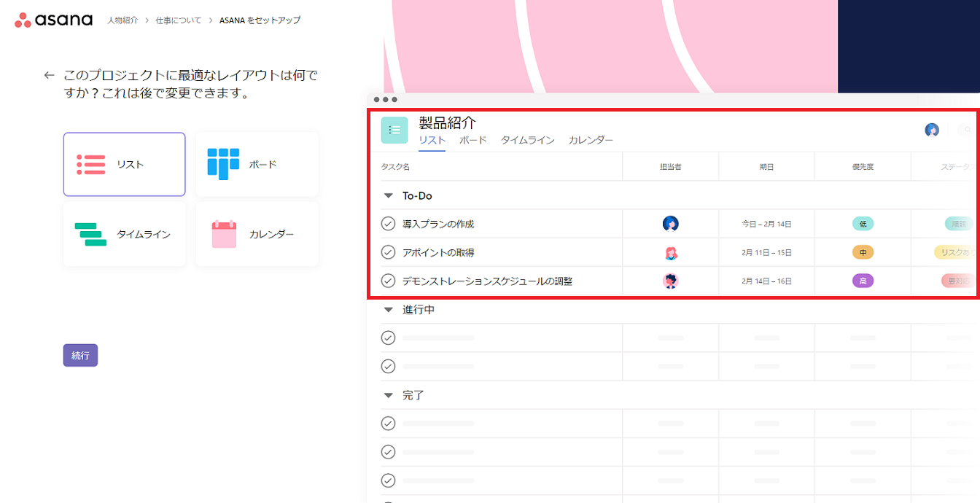Click assignee avatar for アポイントの取得
Screen dimensions: 980x503
pos(671,252)
